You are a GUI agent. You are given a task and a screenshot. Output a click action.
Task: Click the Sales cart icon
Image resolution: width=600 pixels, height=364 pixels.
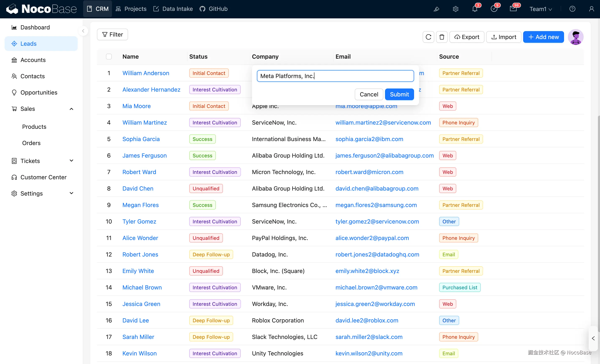[x=14, y=109]
